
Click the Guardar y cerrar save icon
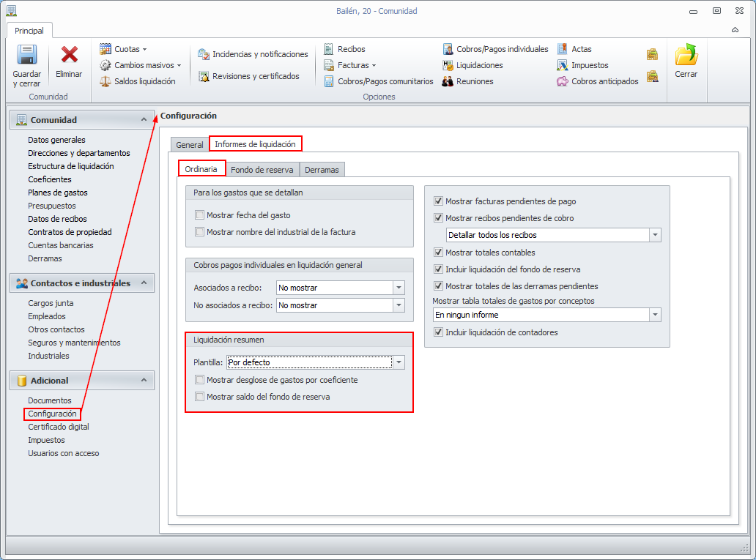coord(27,55)
